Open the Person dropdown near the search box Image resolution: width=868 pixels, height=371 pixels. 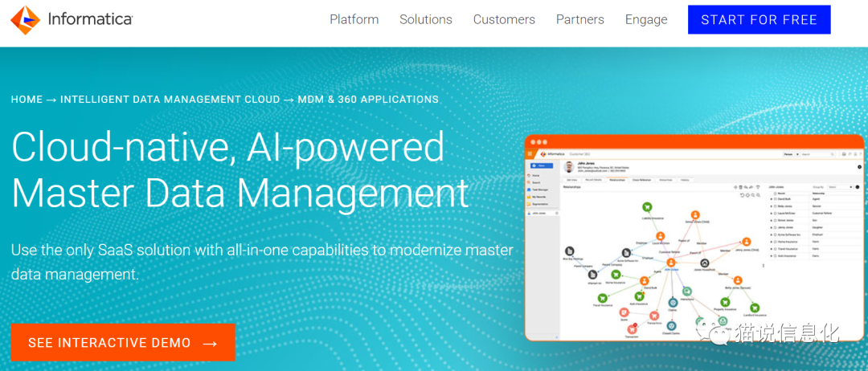point(792,153)
